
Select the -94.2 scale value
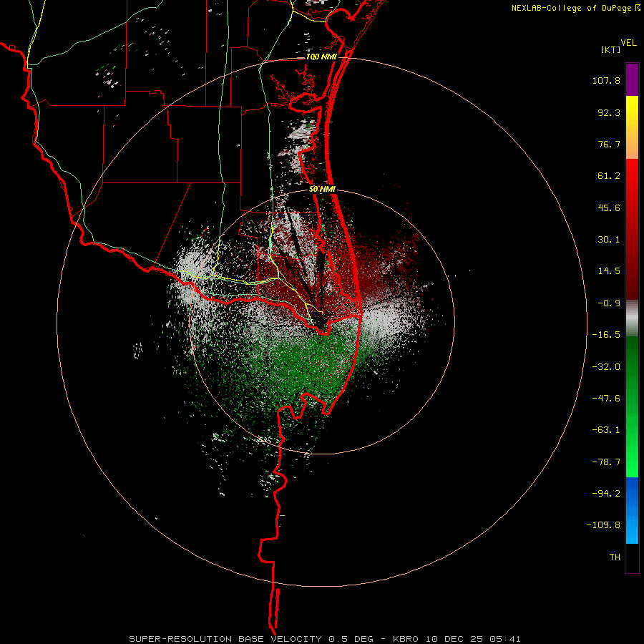(606, 493)
